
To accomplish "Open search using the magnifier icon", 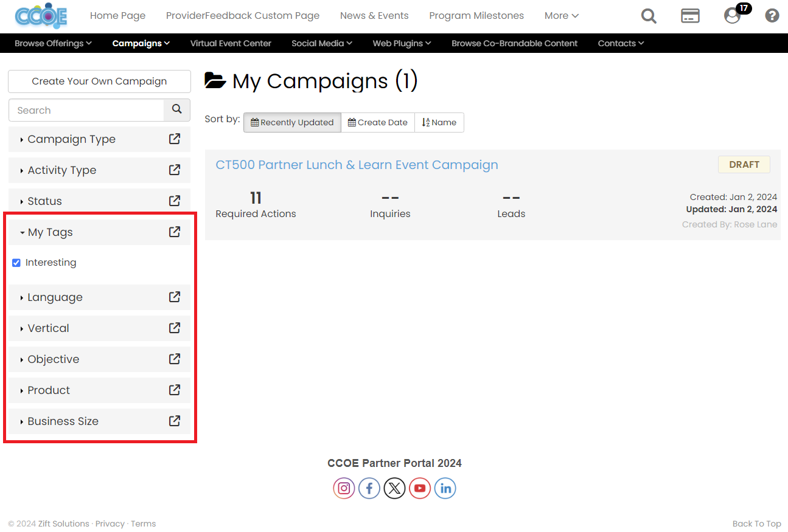I will [649, 16].
